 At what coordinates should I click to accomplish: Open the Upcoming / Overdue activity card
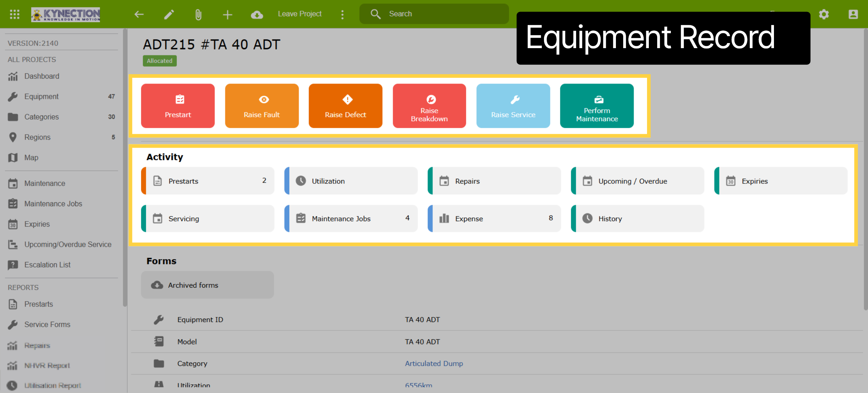638,181
